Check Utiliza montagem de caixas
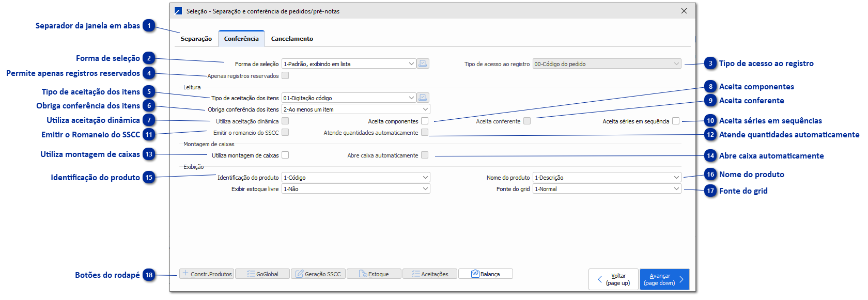 [x=285, y=155]
